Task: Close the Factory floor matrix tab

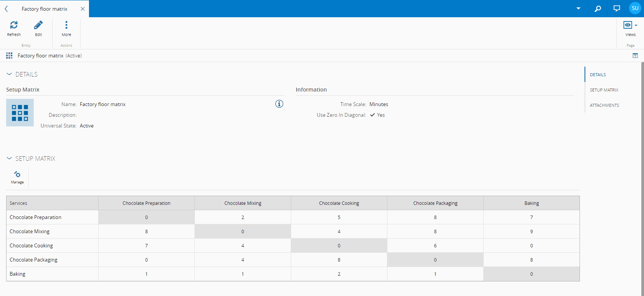Action: tap(82, 9)
